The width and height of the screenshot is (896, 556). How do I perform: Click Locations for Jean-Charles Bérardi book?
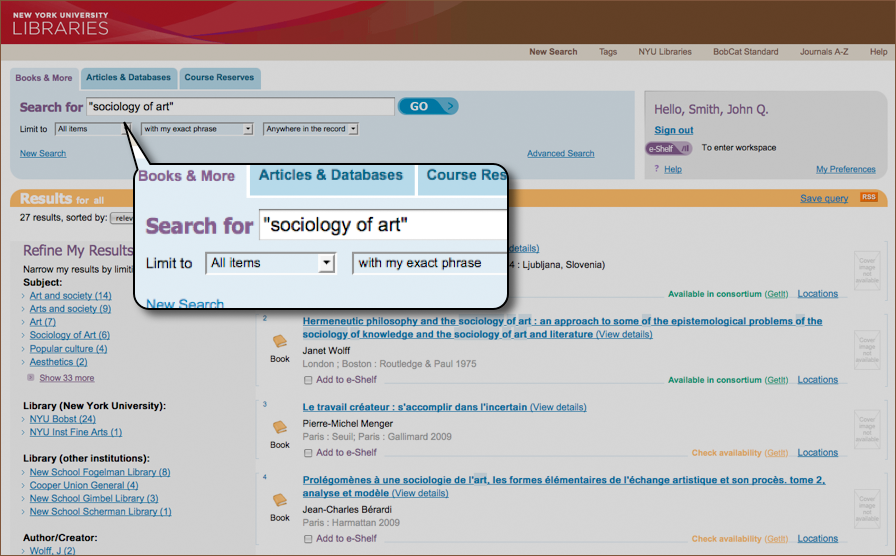point(818,538)
